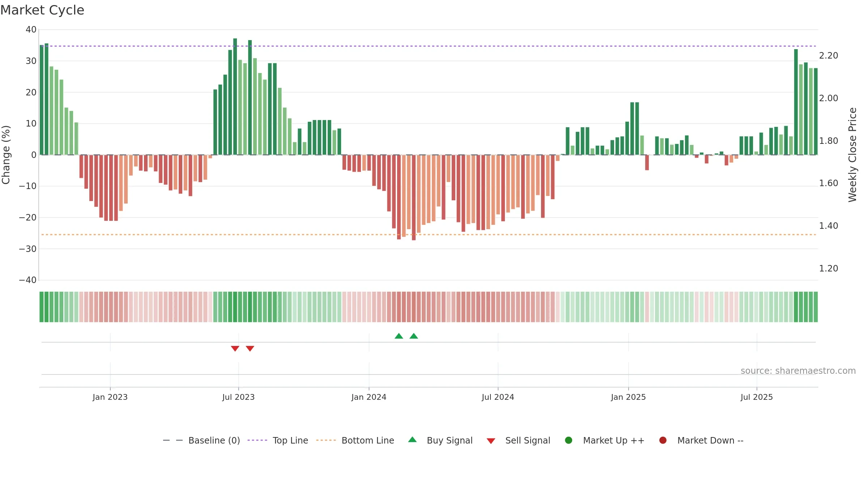
Task: Click the Change (%) axis title
Action: coord(6,155)
